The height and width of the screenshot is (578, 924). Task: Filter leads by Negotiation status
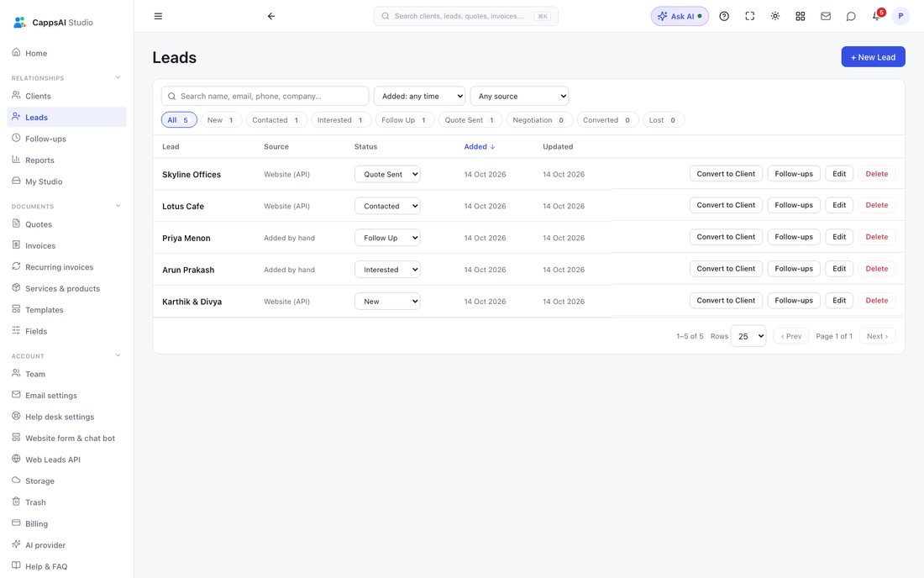[x=539, y=120]
